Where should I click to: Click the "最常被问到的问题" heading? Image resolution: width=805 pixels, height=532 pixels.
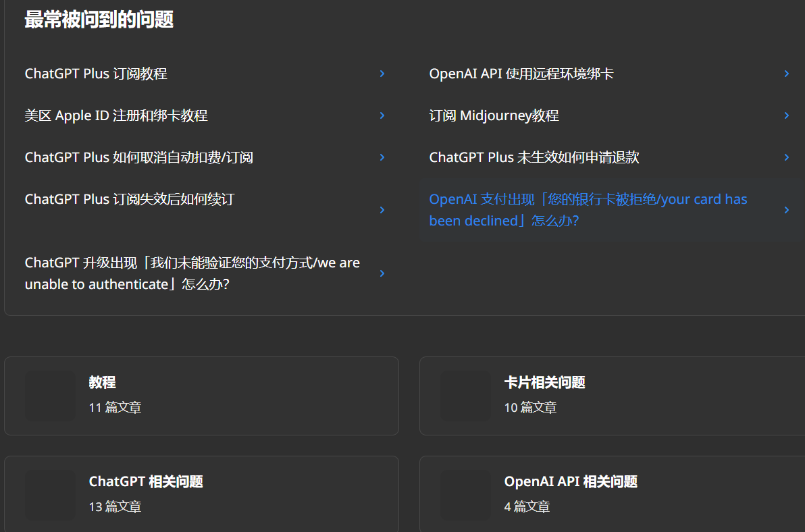pos(99,20)
